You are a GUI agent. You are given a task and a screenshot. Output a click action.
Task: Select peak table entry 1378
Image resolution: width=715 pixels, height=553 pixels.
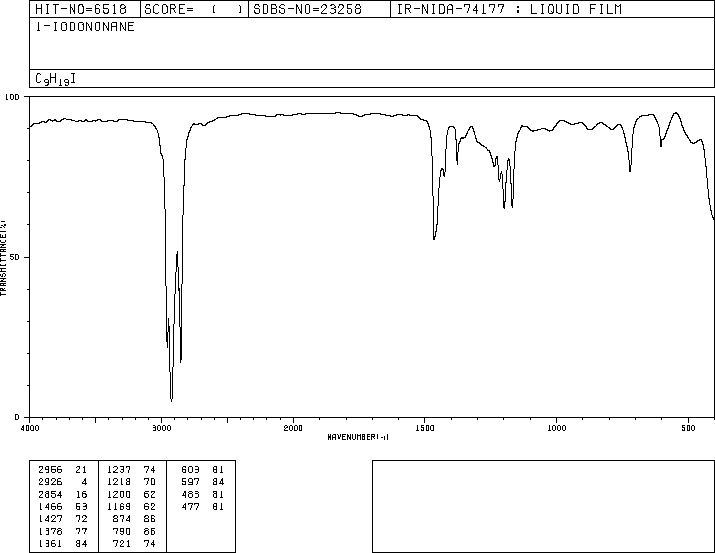[50, 532]
